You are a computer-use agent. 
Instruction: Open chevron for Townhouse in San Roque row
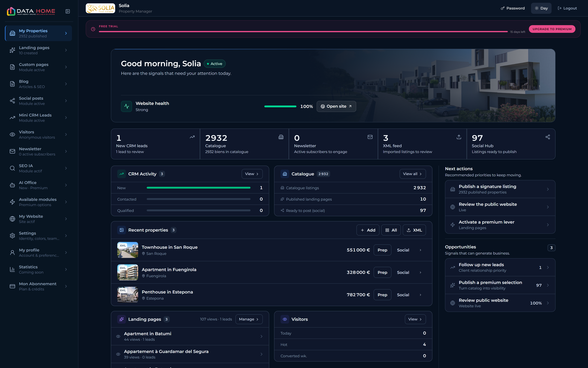tap(420, 250)
